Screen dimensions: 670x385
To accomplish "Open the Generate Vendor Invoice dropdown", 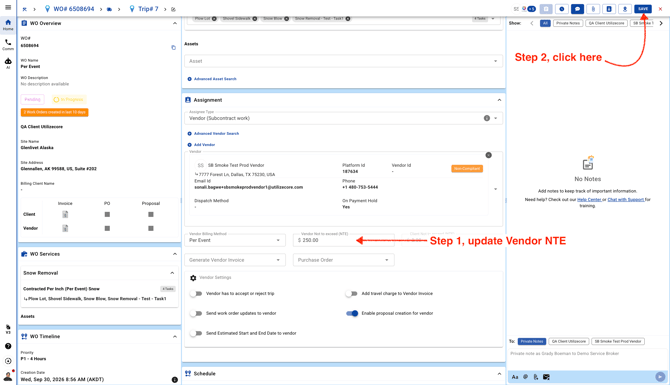I will (x=235, y=260).
